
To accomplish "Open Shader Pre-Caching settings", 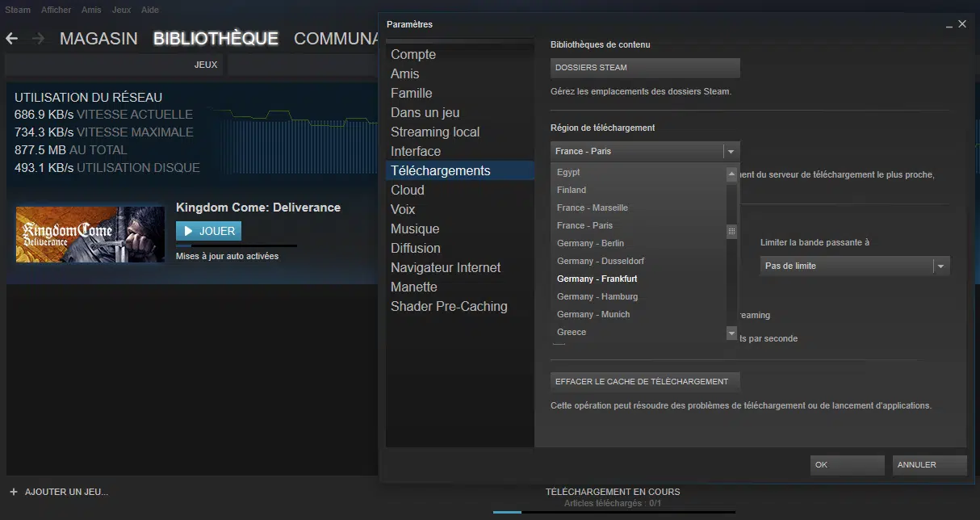I will click(460, 306).
